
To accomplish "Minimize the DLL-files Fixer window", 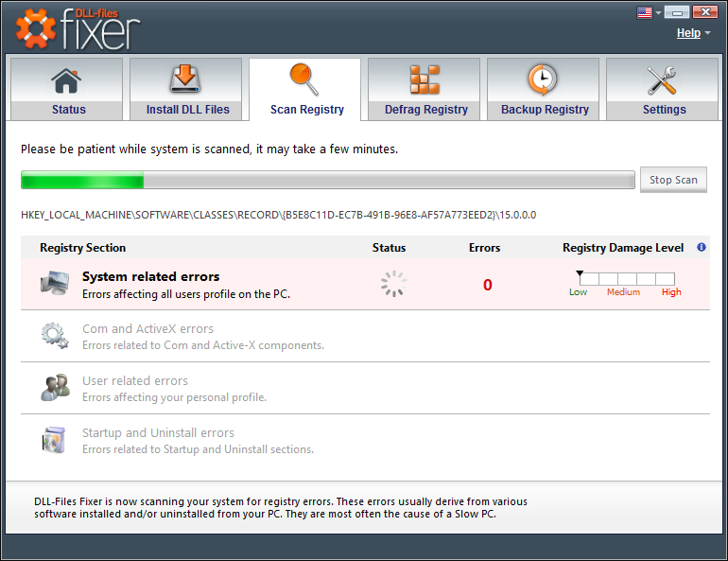I will [x=677, y=12].
